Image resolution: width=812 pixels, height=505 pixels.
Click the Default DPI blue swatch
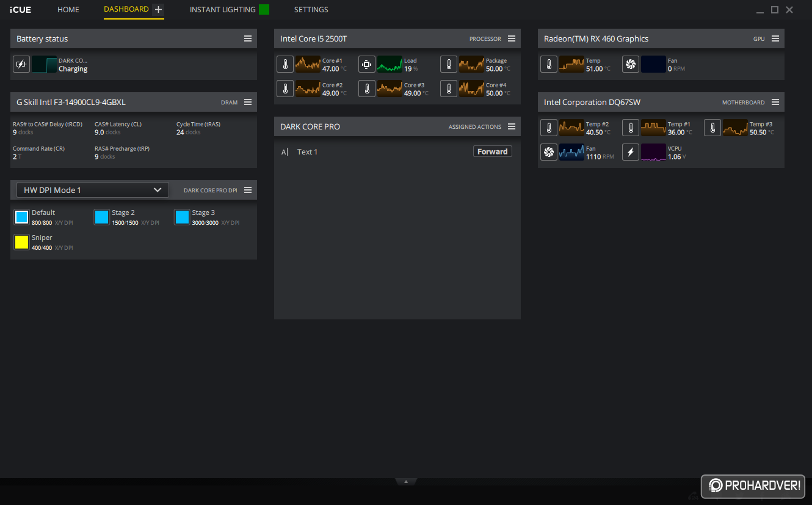coord(21,217)
